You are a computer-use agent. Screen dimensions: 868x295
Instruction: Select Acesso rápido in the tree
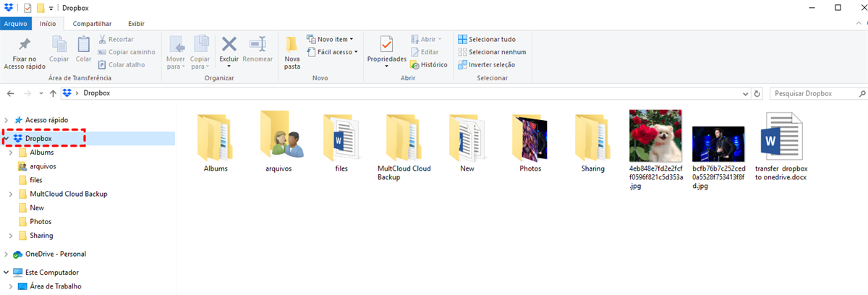tap(46, 120)
